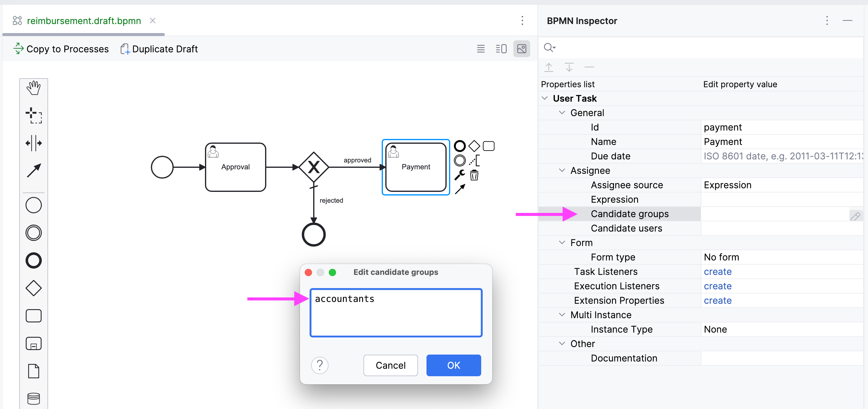
Task: Add collapsed subprocess from palette
Action: point(33,343)
